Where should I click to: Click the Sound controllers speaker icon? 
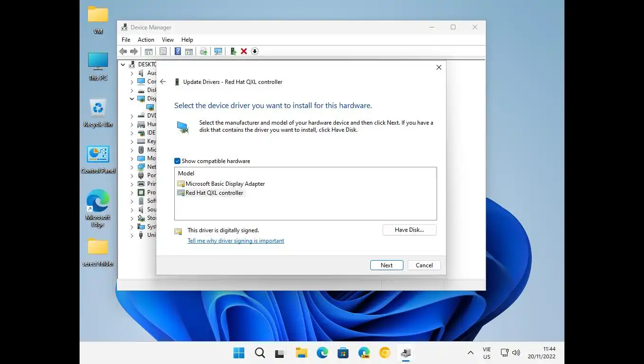pyautogui.click(x=141, y=209)
